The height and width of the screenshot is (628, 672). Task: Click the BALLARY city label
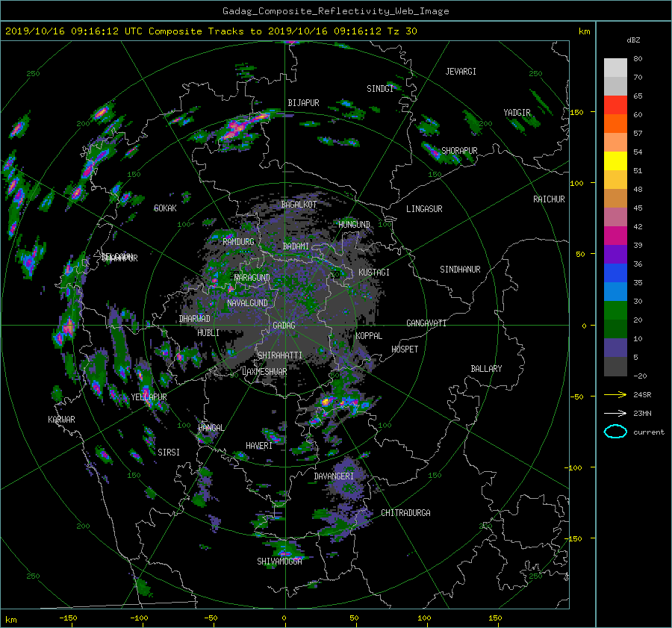[486, 369]
